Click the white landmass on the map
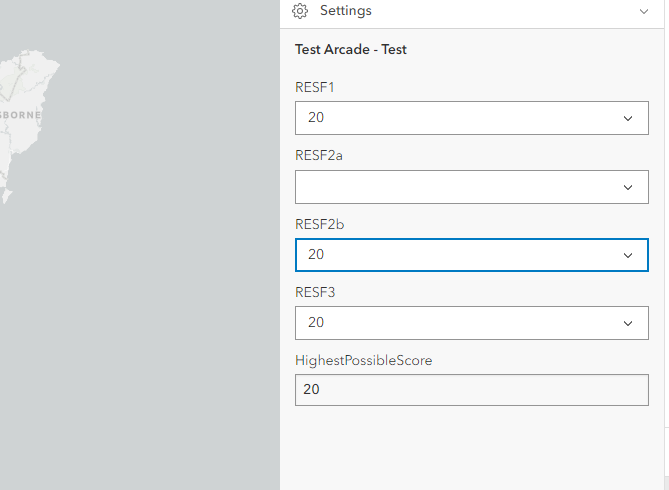Screen dimensions: 669x490 (32, 78)
